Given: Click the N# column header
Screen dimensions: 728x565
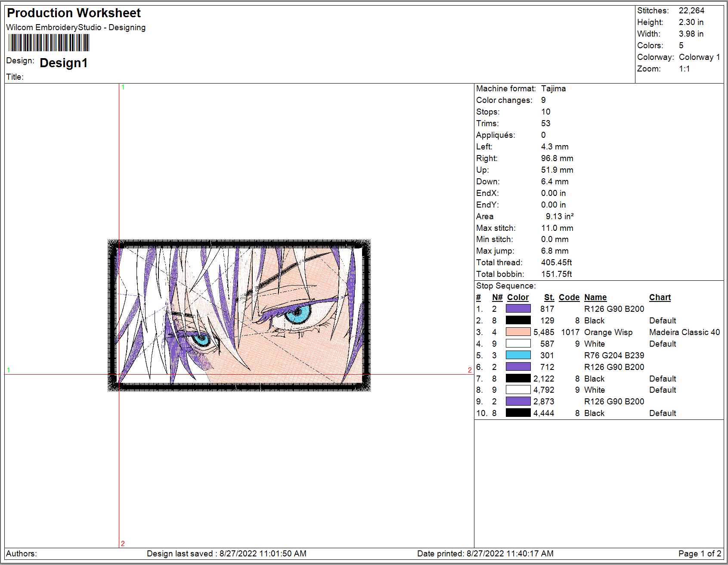Looking at the screenshot, I should tap(497, 297).
